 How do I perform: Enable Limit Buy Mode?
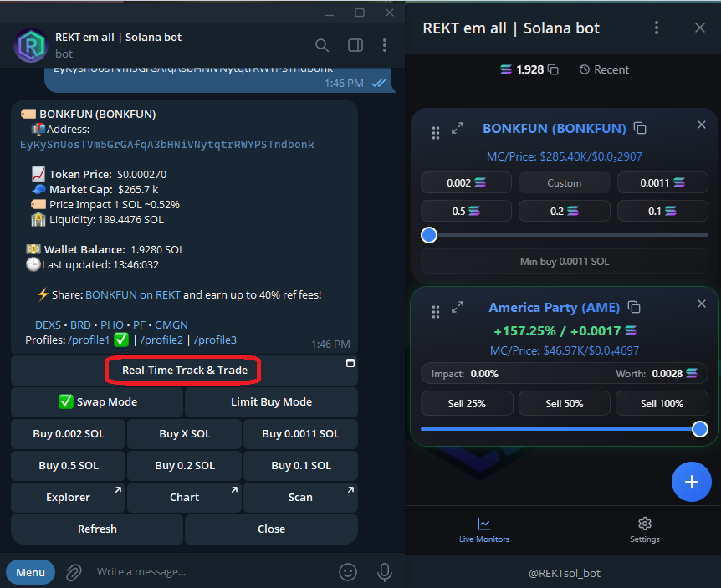pyautogui.click(x=271, y=401)
